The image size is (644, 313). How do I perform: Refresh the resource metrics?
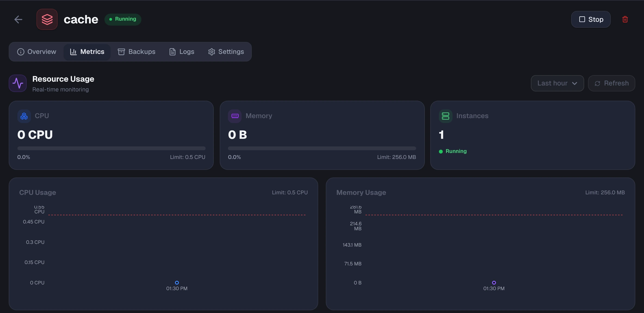pyautogui.click(x=611, y=83)
